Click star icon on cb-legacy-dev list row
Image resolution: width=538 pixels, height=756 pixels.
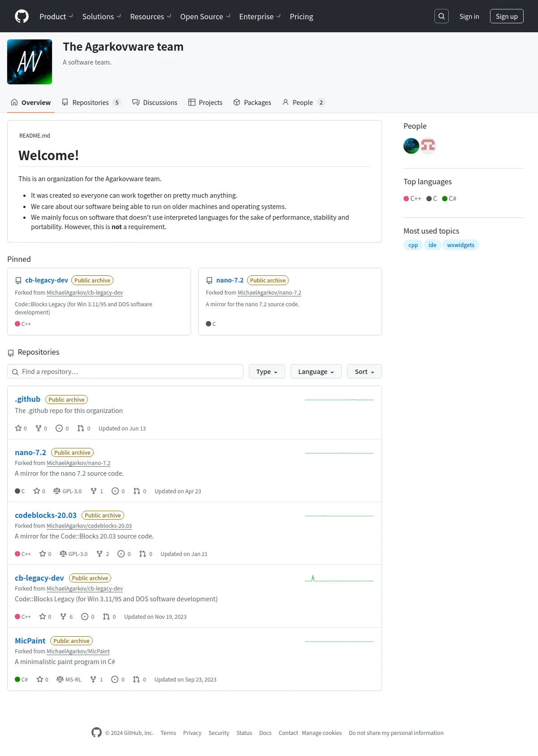point(43,617)
